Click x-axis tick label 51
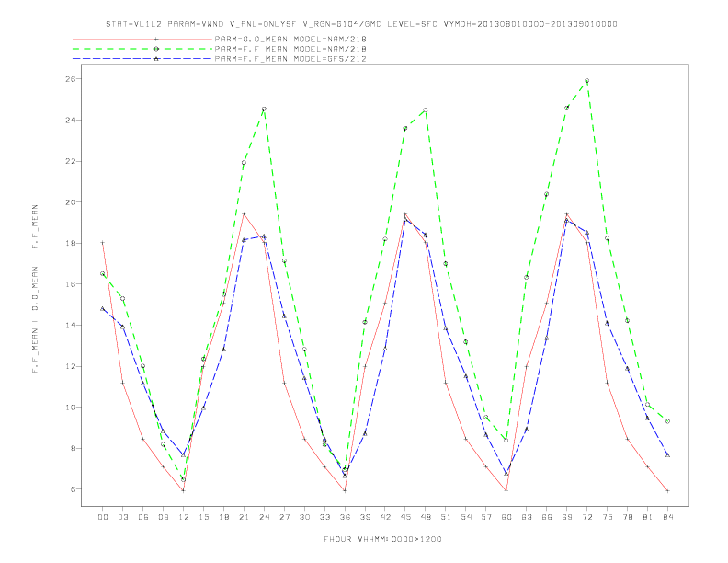Image resolution: width=728 pixels, height=563 pixels. click(x=446, y=517)
